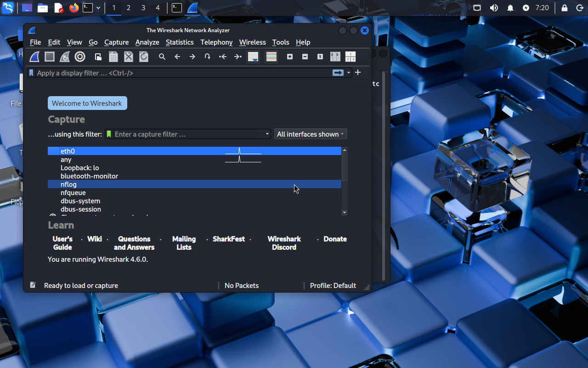Open the All interfaces shown dropdown
Image resolution: width=588 pixels, height=368 pixels.
(311, 134)
